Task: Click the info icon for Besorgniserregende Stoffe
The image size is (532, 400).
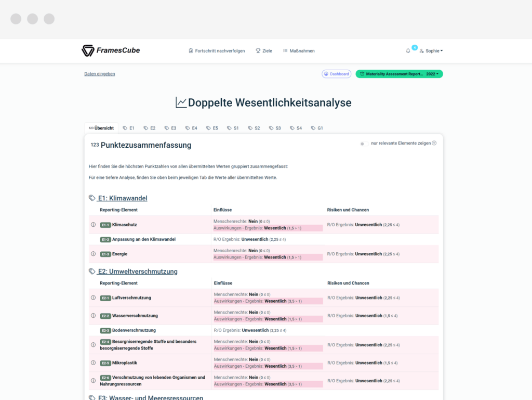Action: (94, 345)
